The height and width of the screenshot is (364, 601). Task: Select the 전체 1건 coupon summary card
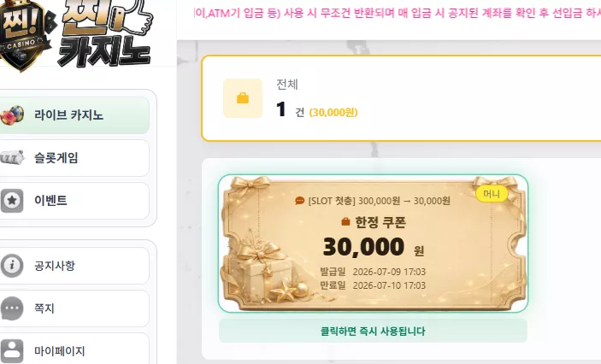tap(401, 98)
